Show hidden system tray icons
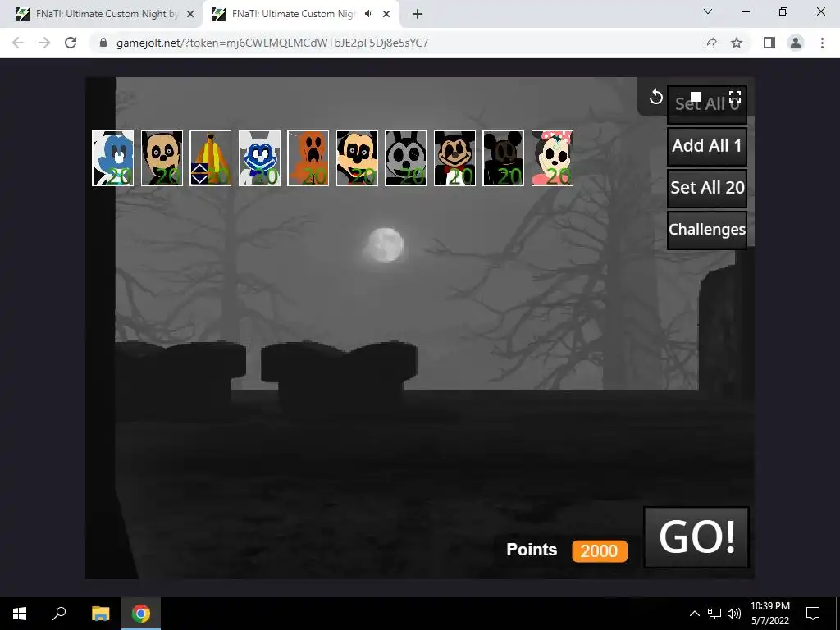 coord(694,614)
